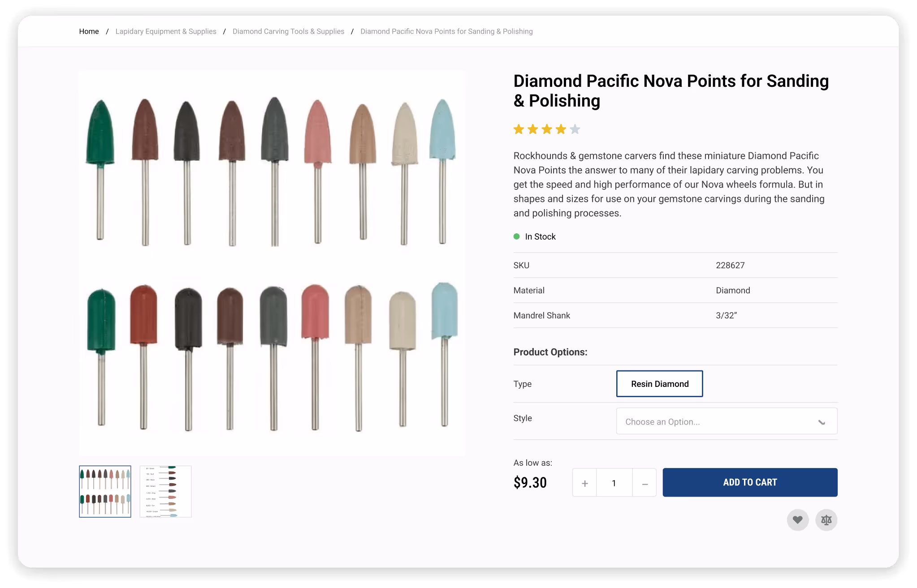
Task: Toggle selection of first image thumbnail
Action: click(x=105, y=491)
